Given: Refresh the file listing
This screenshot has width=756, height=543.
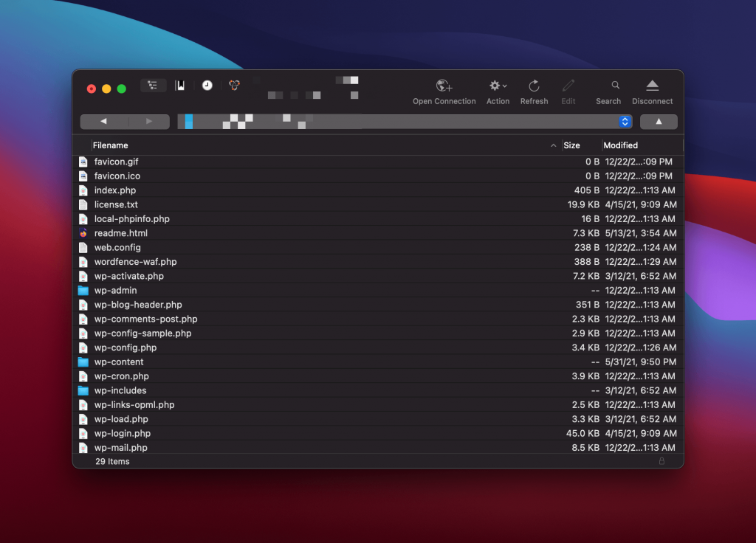Looking at the screenshot, I should (x=534, y=86).
